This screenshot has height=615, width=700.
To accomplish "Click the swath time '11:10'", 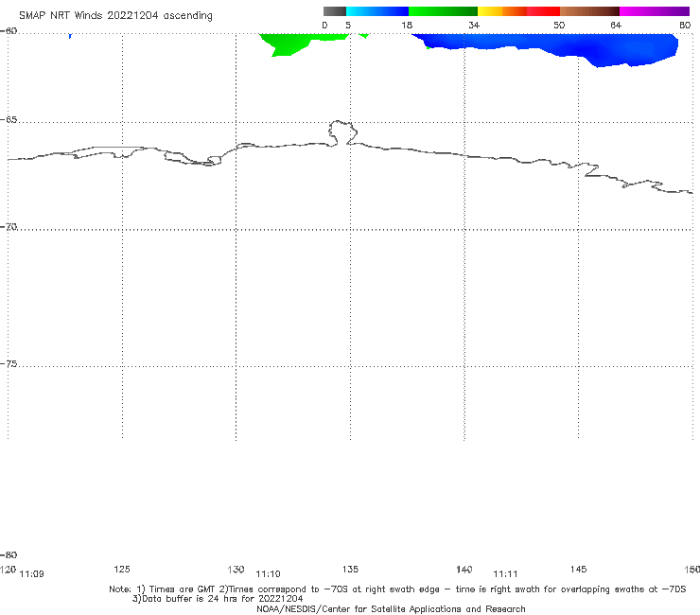I will pos(268,574).
